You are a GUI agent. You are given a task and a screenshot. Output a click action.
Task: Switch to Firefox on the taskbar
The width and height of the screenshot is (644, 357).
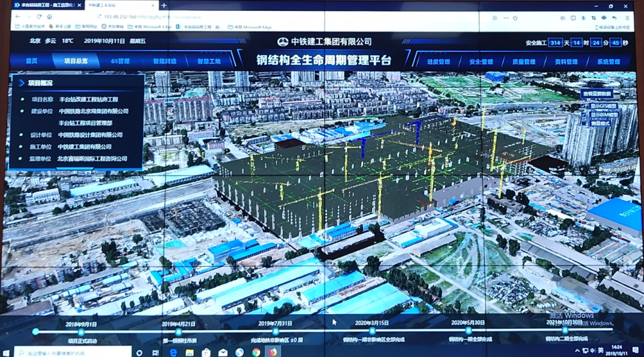tap(273, 352)
